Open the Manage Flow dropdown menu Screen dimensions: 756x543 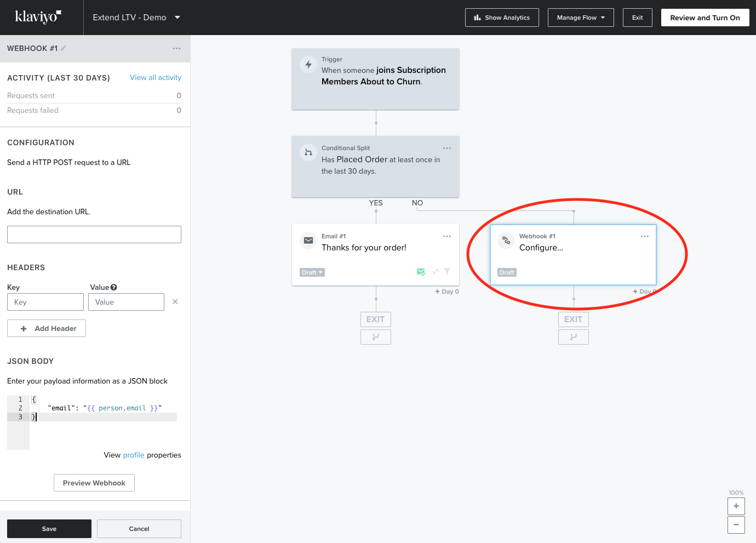[581, 18]
